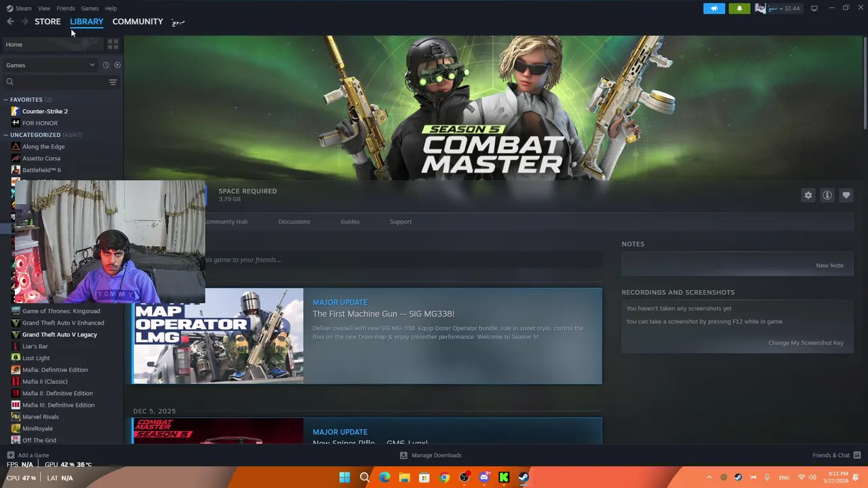Open the Steam announcements megaphone button

point(714,8)
